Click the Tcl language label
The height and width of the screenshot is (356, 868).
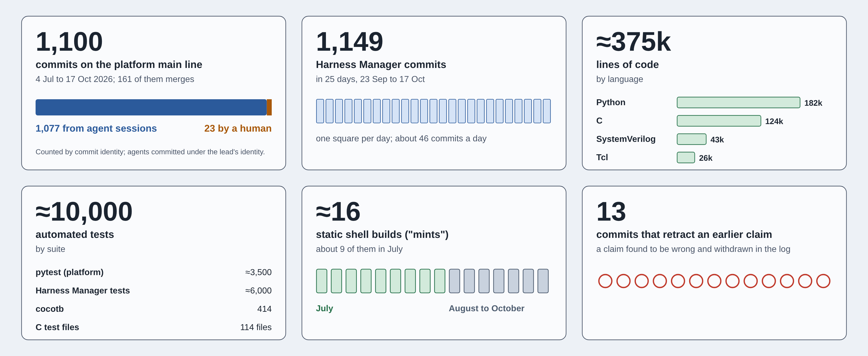point(602,158)
